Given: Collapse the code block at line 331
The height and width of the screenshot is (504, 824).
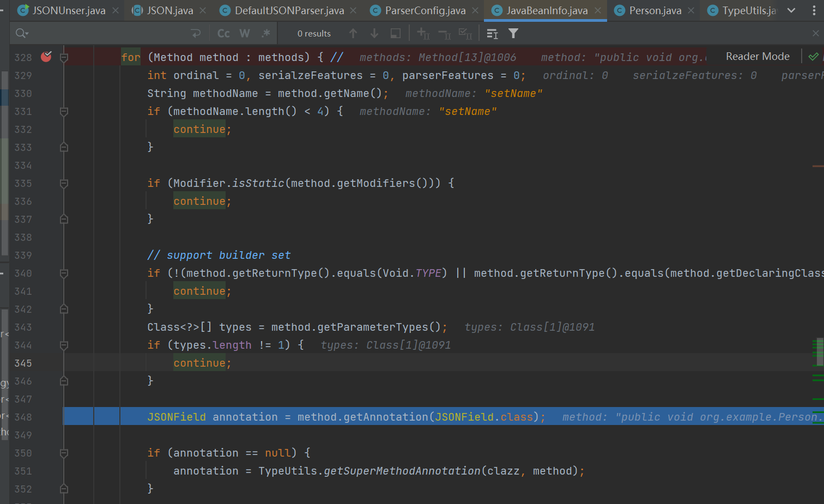Looking at the screenshot, I should click(64, 112).
